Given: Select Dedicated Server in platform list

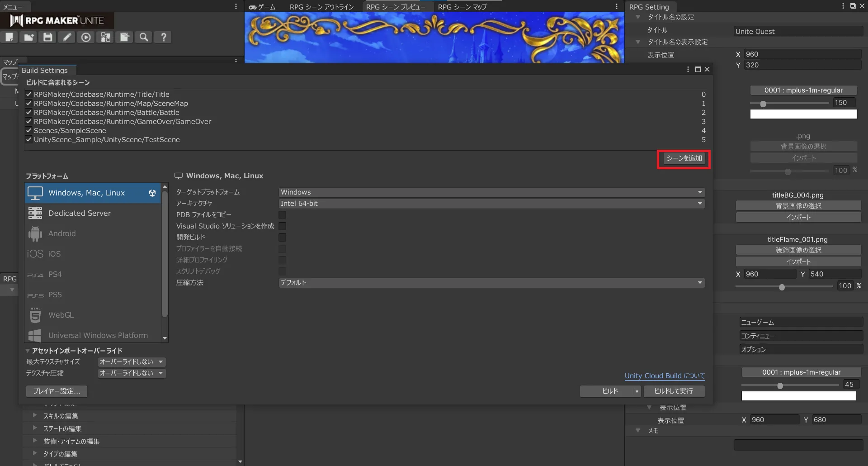Looking at the screenshot, I should tap(80, 213).
